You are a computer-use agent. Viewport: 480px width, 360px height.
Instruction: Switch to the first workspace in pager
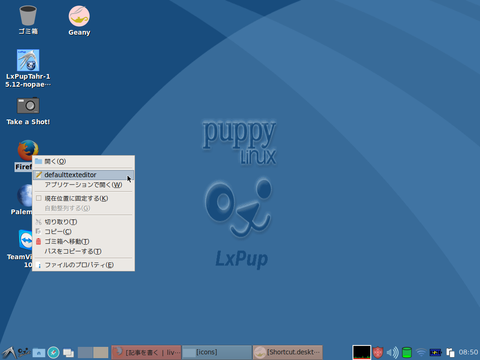tap(85, 352)
